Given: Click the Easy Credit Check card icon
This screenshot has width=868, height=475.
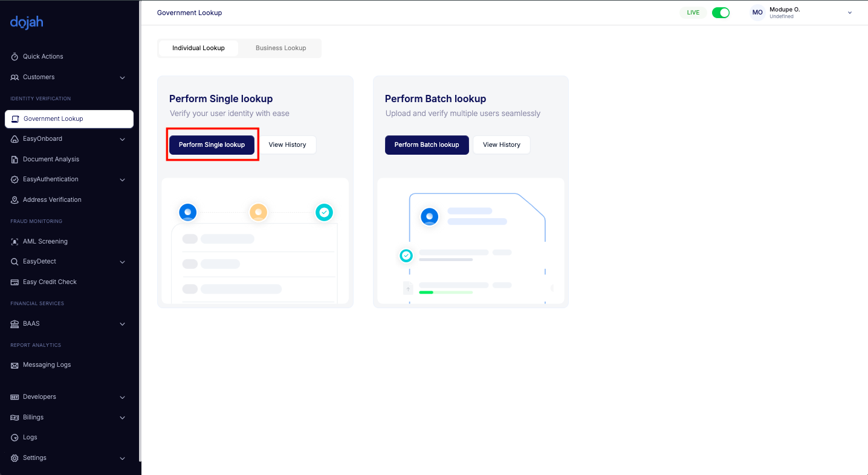Looking at the screenshot, I should 15,282.
